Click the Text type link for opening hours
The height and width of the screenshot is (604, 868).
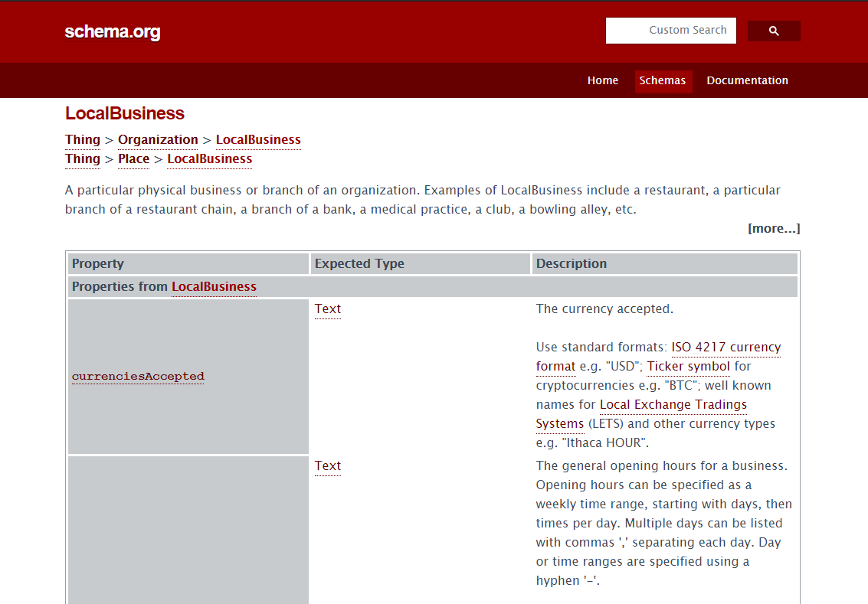(x=327, y=465)
